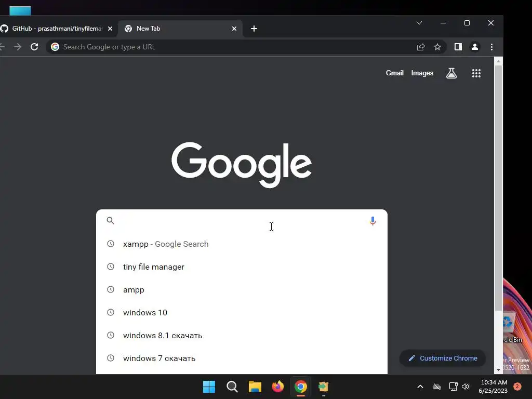The image size is (532, 399).
Task: Open the Windows Start menu
Action: pos(209,387)
